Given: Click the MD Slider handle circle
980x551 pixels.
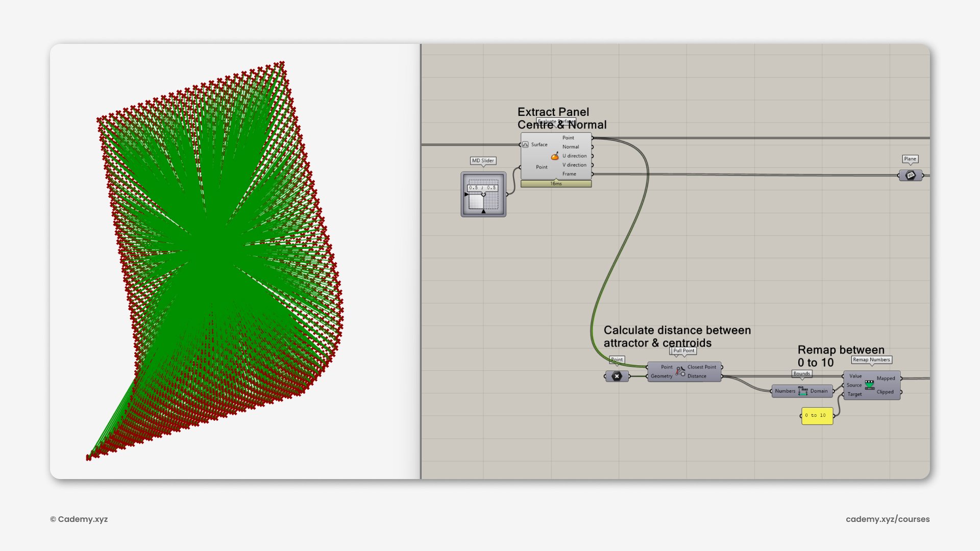Looking at the screenshot, I should [x=483, y=194].
